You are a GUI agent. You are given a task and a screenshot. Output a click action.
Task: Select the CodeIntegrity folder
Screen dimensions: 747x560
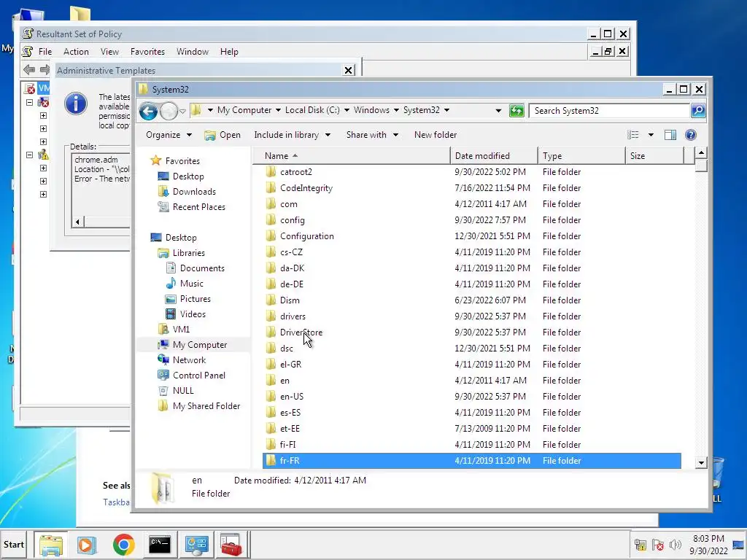tap(306, 188)
